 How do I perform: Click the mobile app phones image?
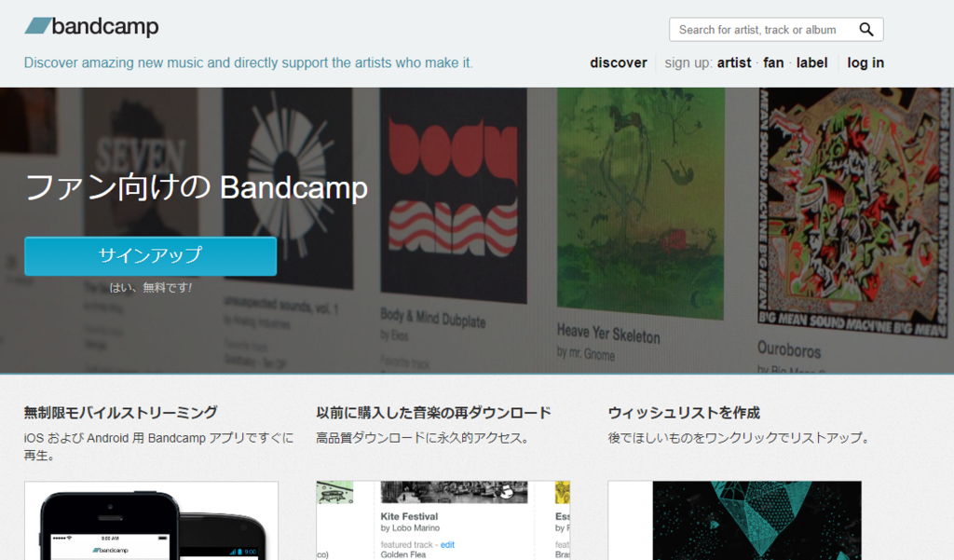(x=152, y=521)
